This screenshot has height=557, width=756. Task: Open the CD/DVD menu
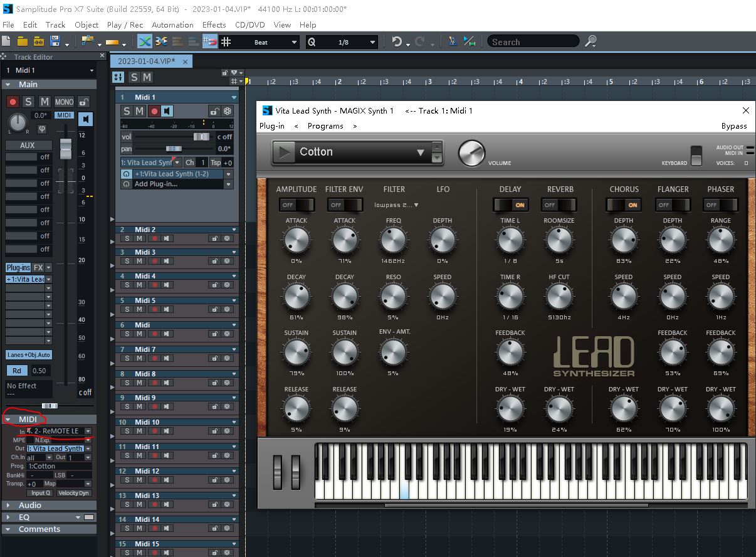249,24
